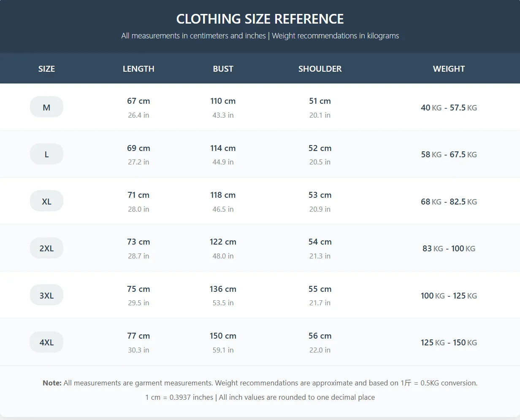Viewport: 520px width, 420px height.
Task: Click the 20.9 in shoulder value
Action: click(x=320, y=209)
